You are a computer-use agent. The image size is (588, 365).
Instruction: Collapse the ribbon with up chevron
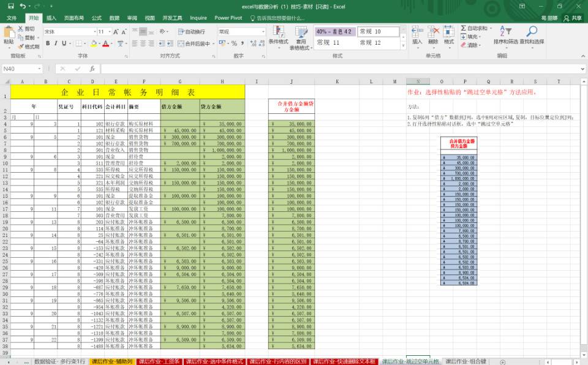click(x=582, y=56)
